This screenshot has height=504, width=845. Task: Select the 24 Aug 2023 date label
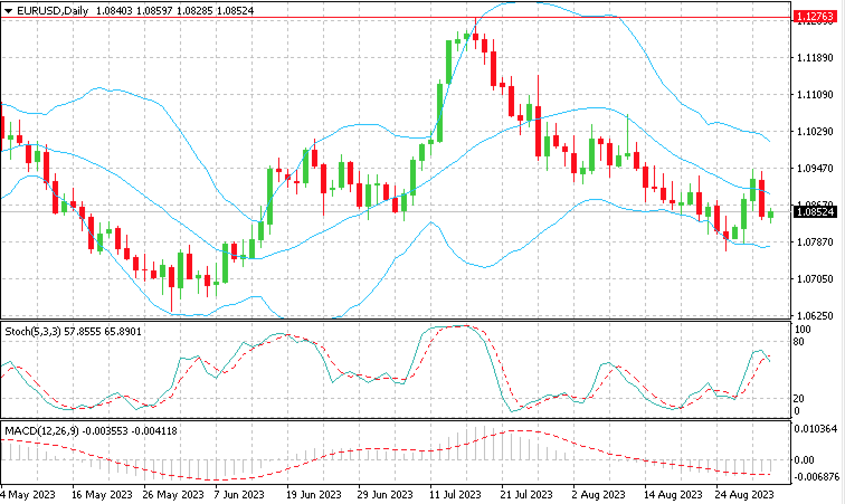click(x=746, y=495)
